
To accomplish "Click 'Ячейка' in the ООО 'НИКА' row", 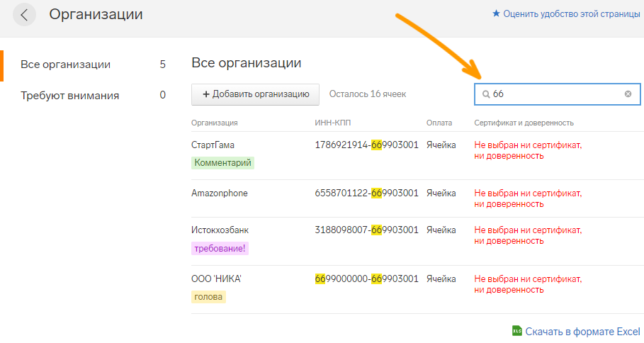I will click(441, 279).
